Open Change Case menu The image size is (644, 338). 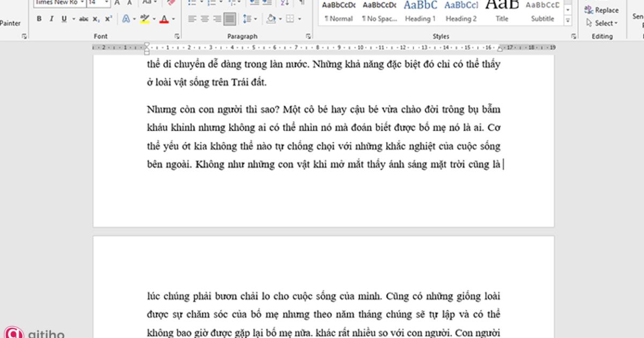tap(150, 3)
